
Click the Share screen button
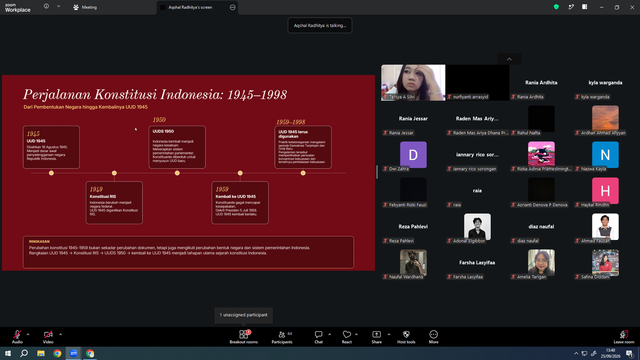[x=376, y=337]
